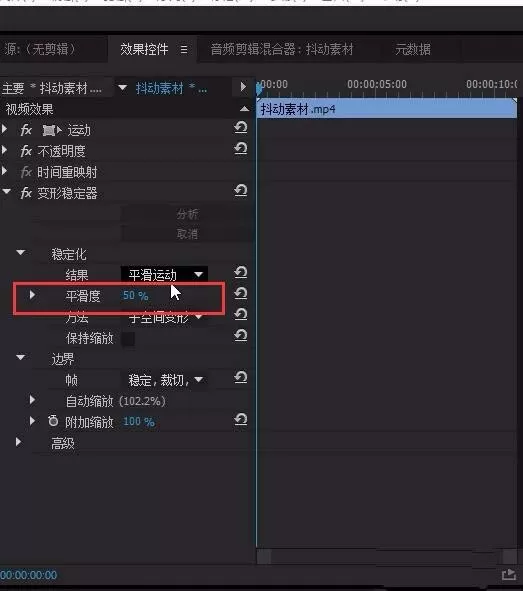
Task: Expand the 平滑度 slider row
Action: tap(32, 294)
